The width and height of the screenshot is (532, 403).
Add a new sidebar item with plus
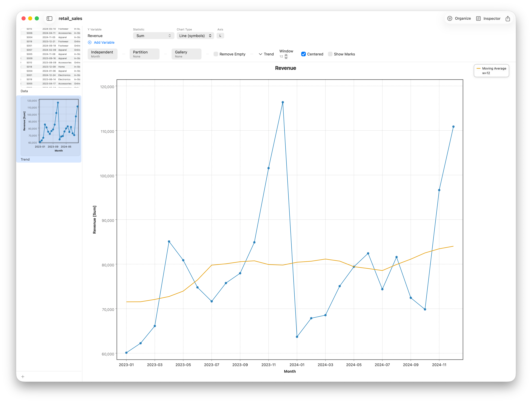pyautogui.click(x=23, y=377)
